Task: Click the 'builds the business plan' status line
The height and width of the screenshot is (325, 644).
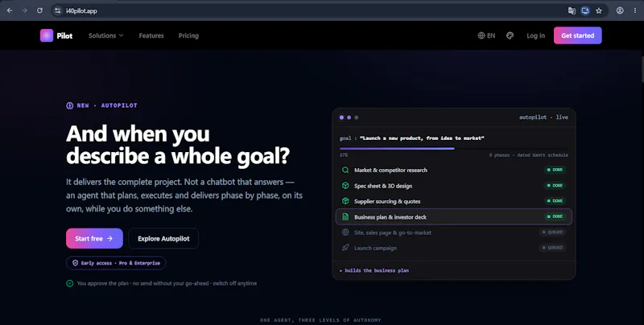Action: pos(374,270)
